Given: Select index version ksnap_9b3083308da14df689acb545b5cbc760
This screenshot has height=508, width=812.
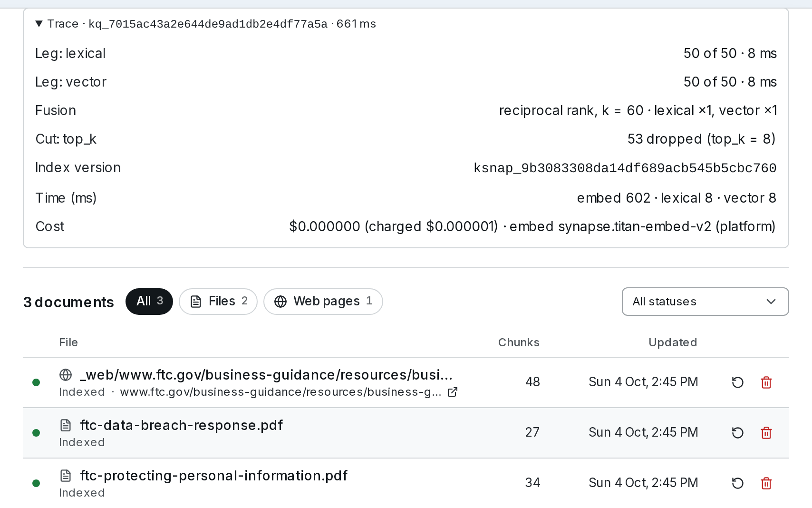Looking at the screenshot, I should pyautogui.click(x=625, y=168).
